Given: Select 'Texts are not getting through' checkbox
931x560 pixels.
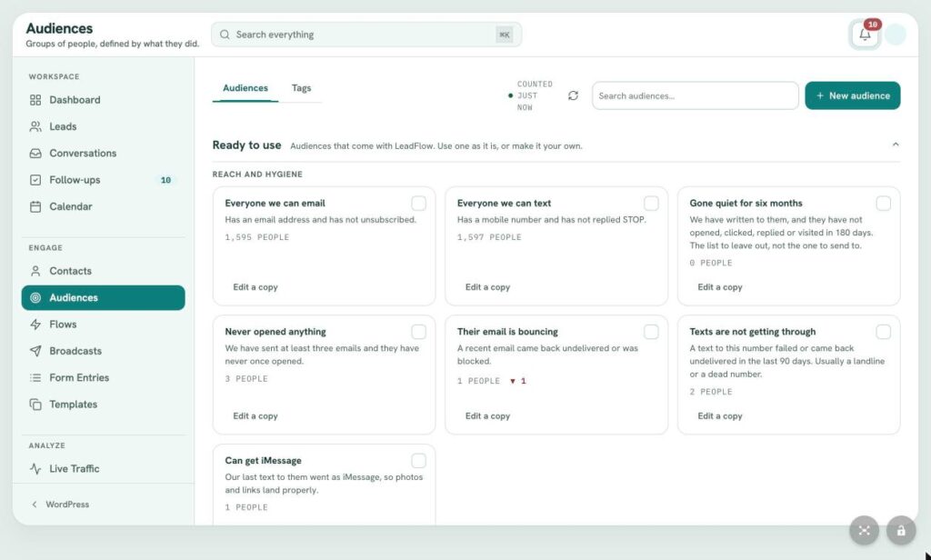Looking at the screenshot, I should (883, 332).
